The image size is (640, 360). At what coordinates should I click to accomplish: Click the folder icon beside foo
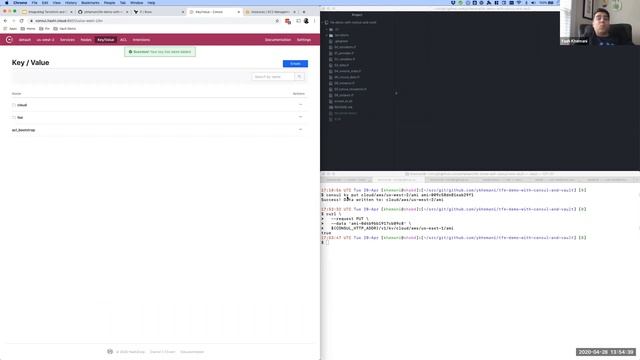pos(14,118)
